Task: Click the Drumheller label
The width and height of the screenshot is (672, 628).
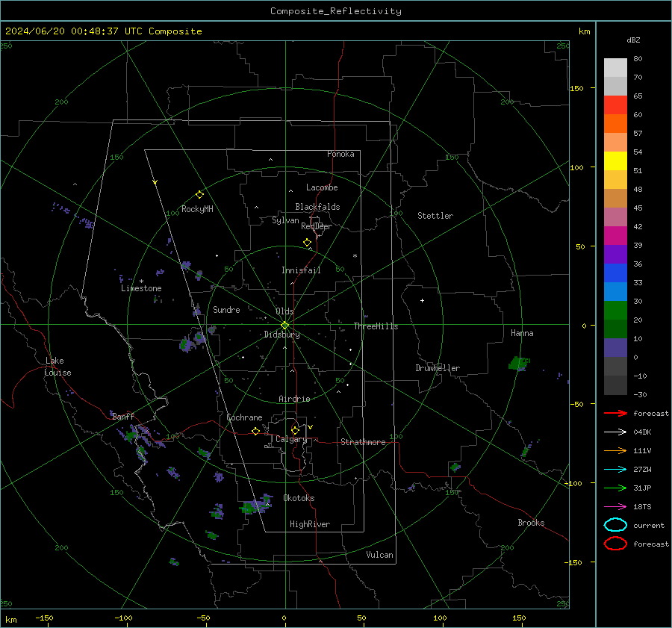Action: tap(438, 368)
